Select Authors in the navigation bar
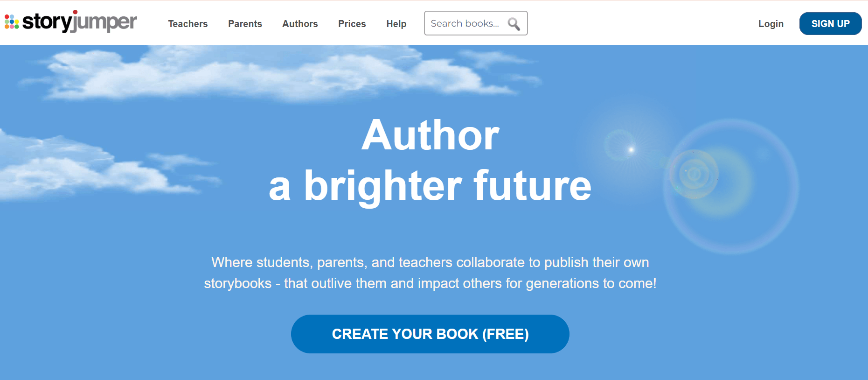Viewport: 868px width, 380px height. [300, 24]
